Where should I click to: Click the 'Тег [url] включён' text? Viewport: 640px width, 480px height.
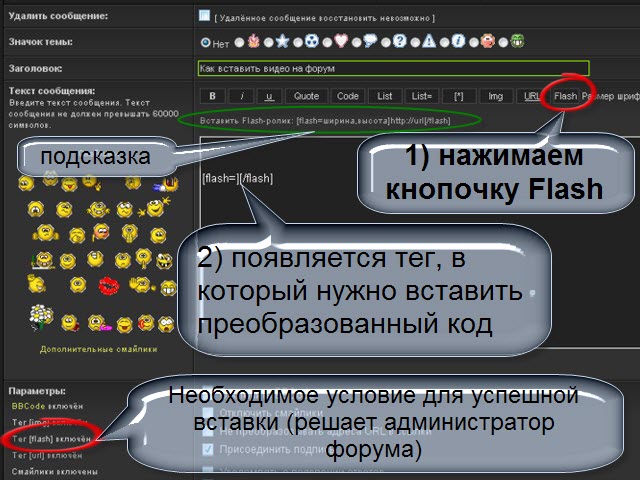[x=47, y=455]
